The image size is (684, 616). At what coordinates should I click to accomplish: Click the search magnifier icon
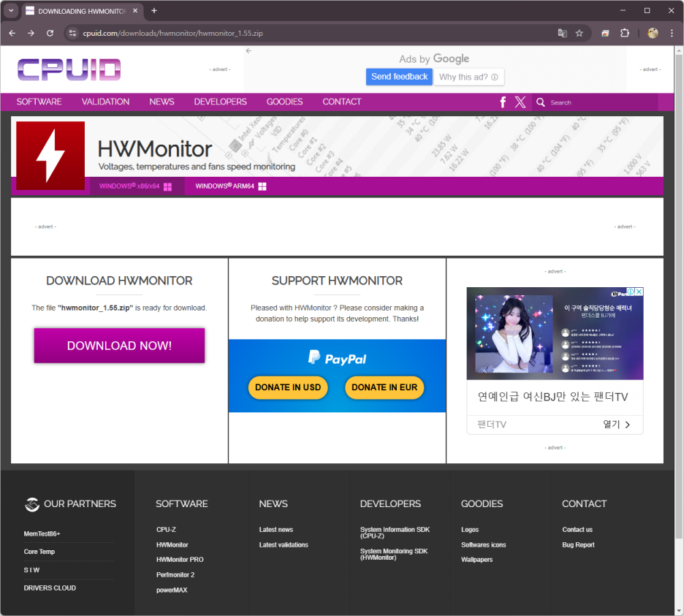[541, 102]
